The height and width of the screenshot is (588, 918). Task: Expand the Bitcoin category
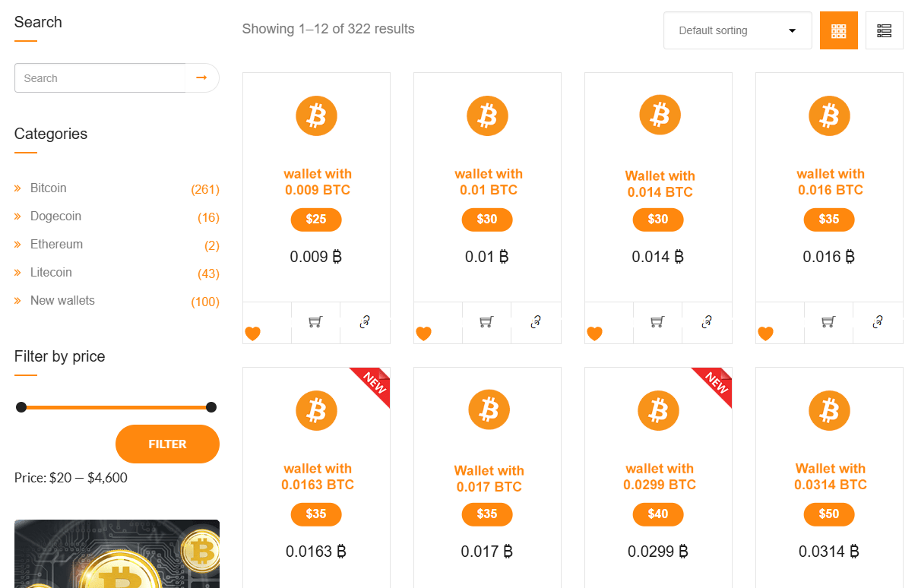pyautogui.click(x=49, y=188)
